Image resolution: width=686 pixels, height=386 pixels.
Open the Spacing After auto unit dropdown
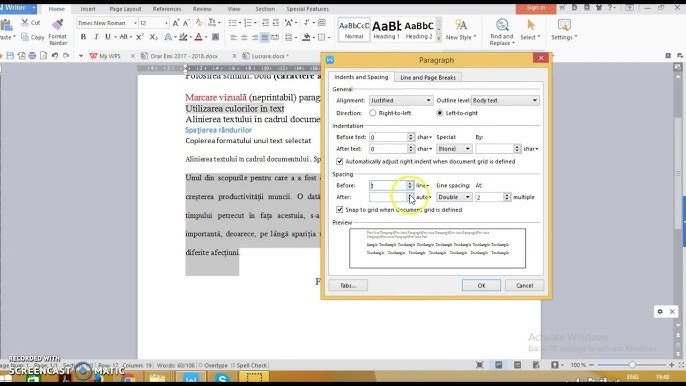coord(424,197)
